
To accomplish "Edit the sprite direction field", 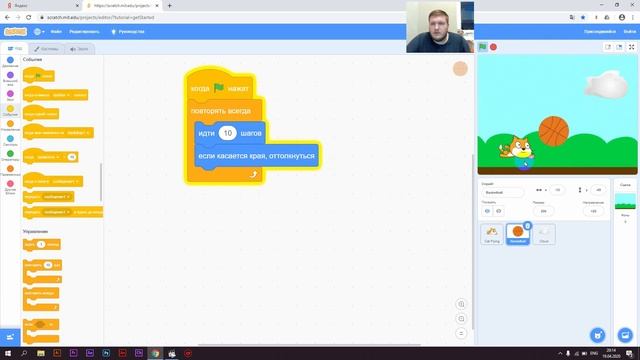I will click(x=593, y=211).
